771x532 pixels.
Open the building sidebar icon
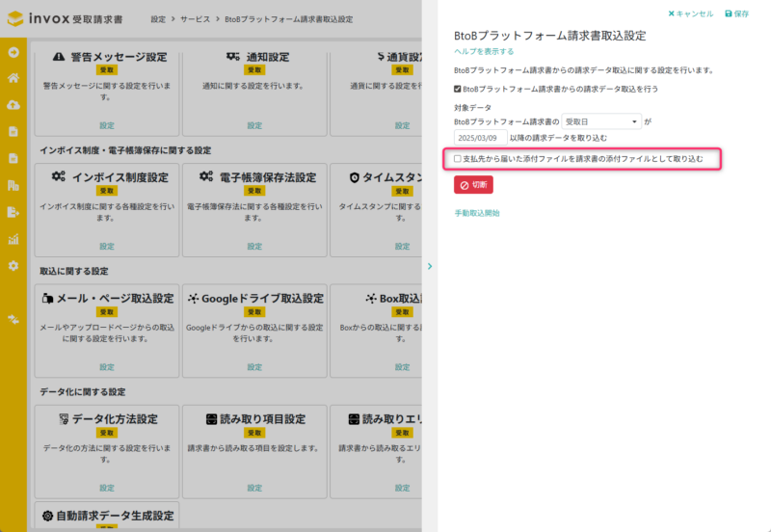13,185
